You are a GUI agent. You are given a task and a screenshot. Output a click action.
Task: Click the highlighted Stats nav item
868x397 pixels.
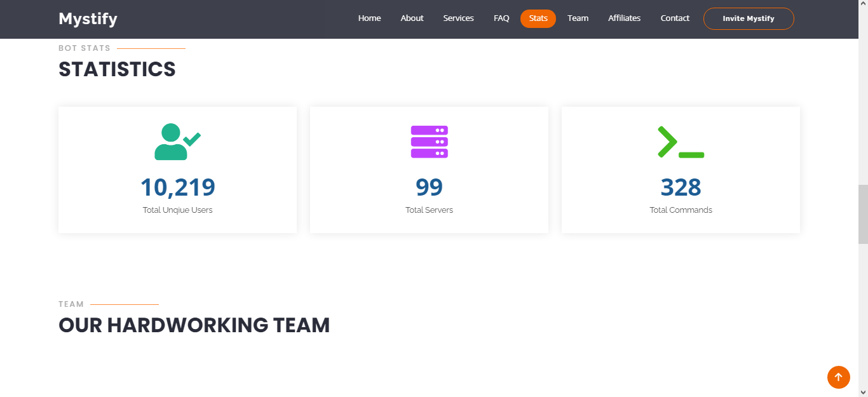(538, 18)
